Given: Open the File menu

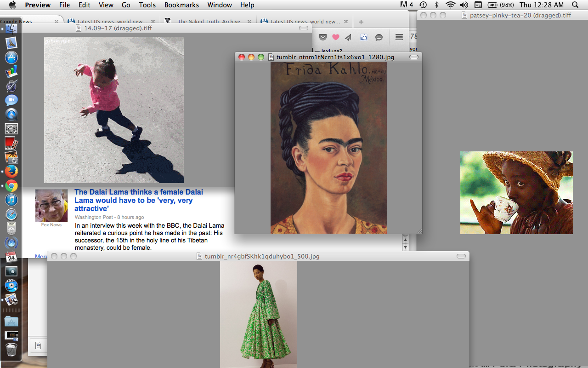Looking at the screenshot, I should [x=64, y=5].
